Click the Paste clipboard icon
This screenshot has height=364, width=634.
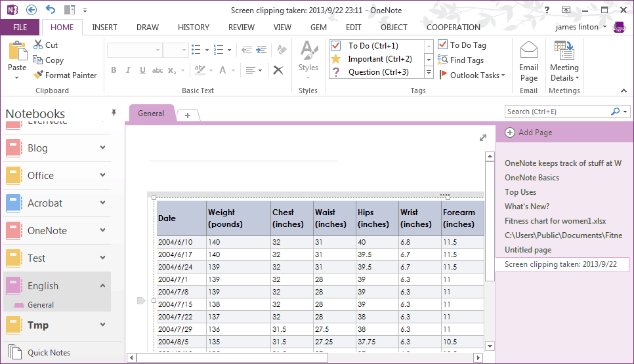tap(17, 51)
